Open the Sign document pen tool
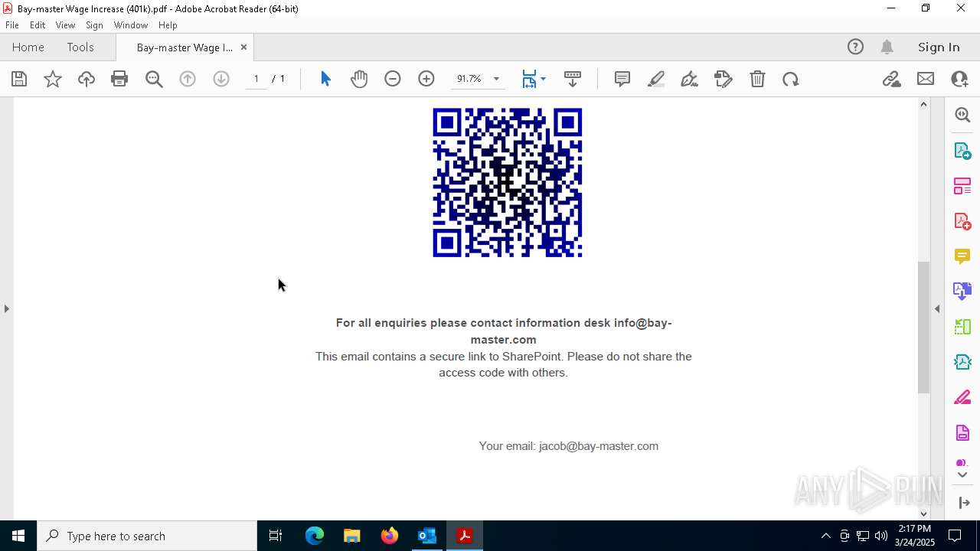 (689, 79)
